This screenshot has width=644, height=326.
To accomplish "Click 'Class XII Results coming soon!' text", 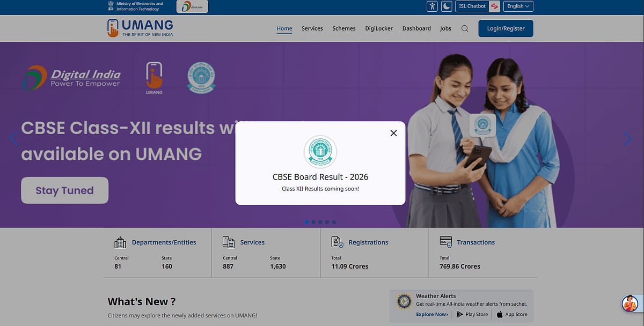I will coord(320,189).
